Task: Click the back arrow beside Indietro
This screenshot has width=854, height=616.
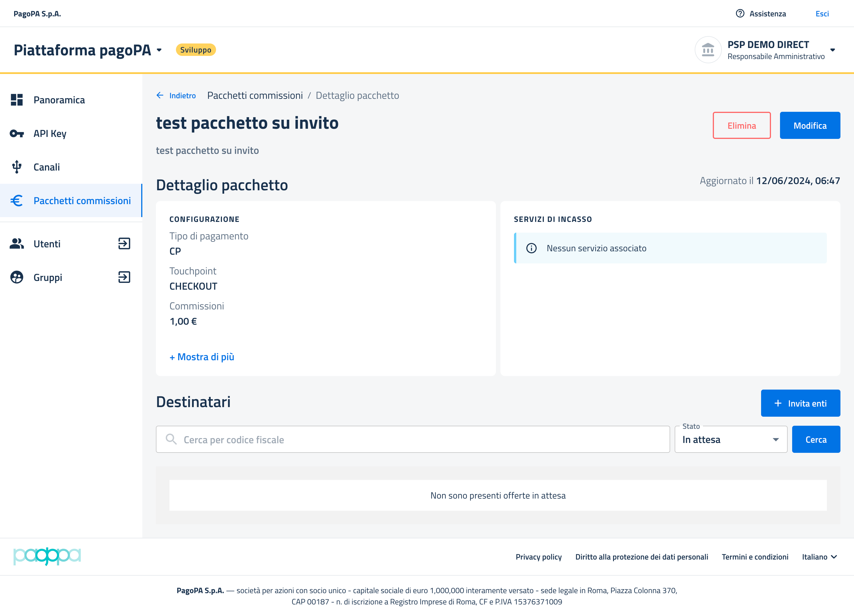Action: (x=160, y=95)
